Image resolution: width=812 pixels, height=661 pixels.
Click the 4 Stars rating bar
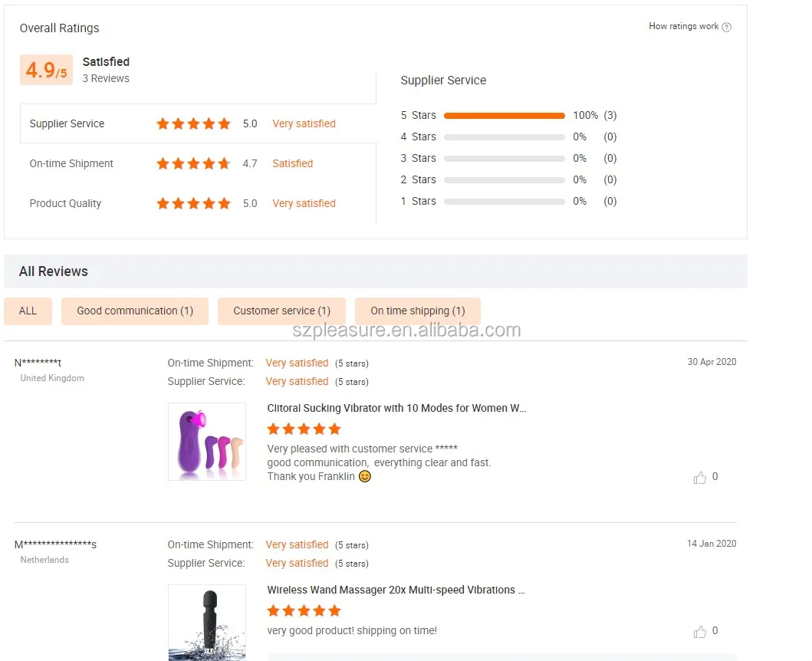coord(504,137)
